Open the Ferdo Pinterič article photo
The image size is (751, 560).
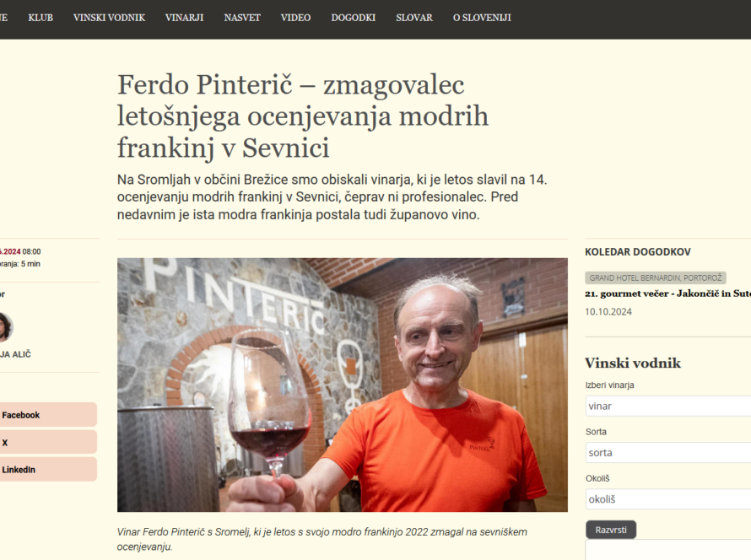pyautogui.click(x=343, y=385)
